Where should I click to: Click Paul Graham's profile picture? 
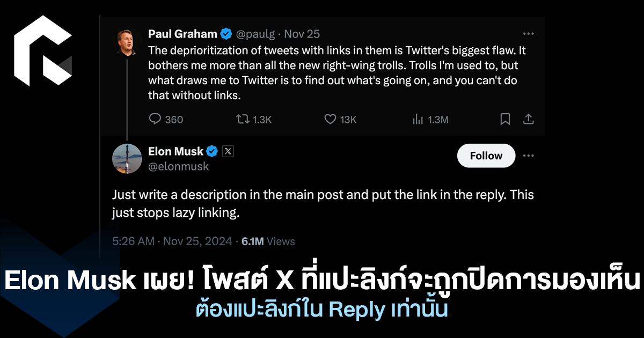(127, 41)
